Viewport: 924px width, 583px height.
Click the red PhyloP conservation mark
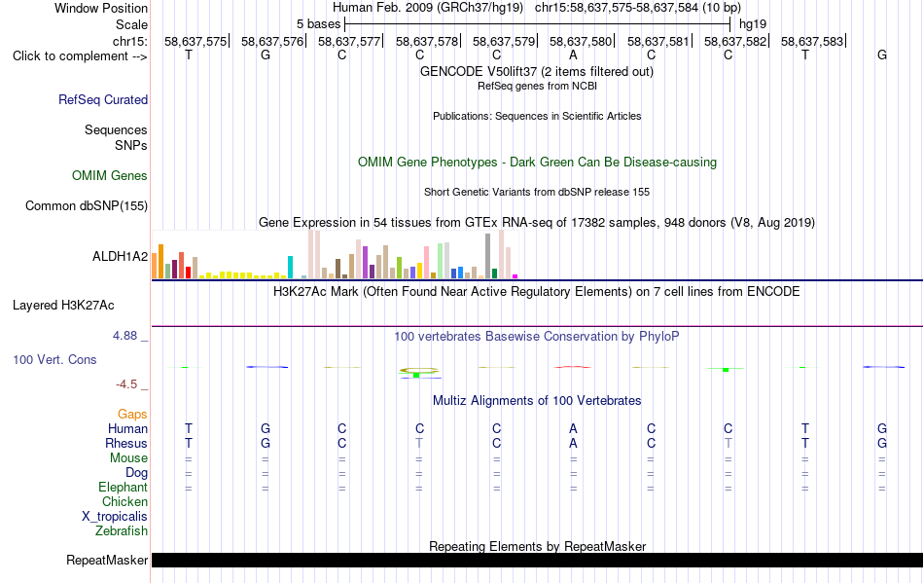572,367
